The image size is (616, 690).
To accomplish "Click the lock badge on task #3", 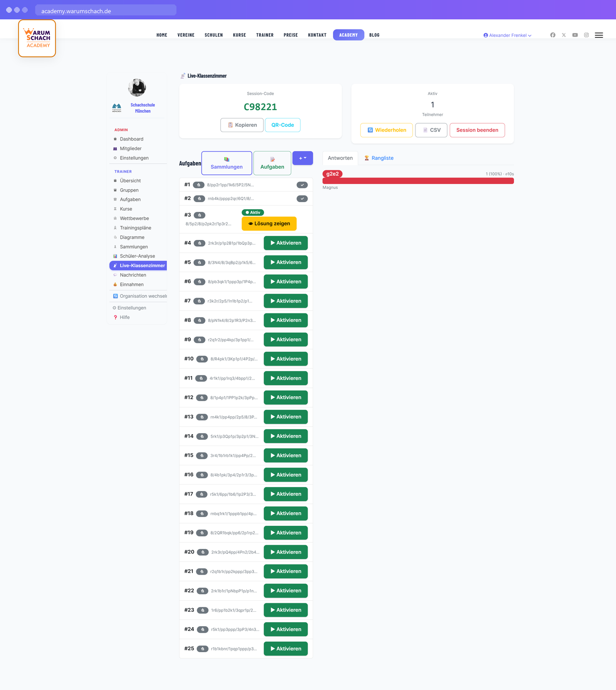I will point(200,215).
